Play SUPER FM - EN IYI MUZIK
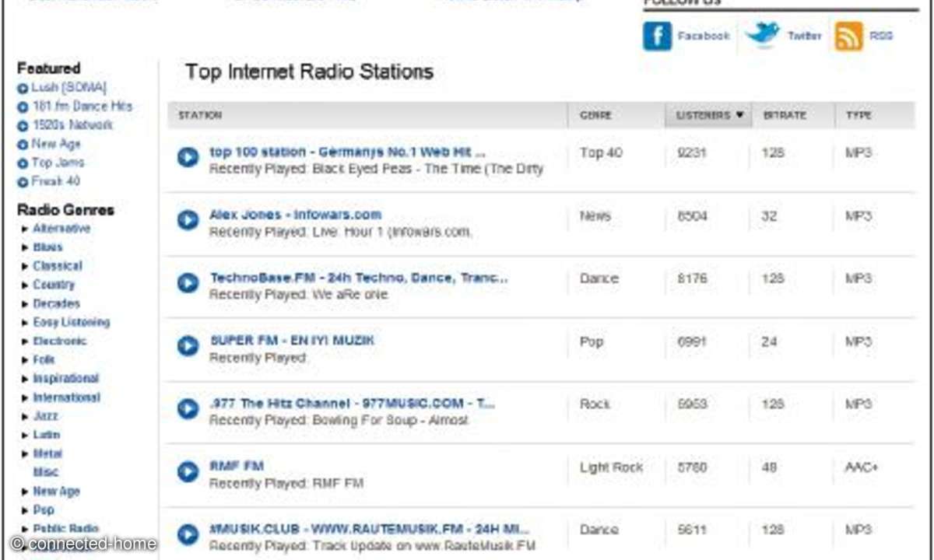 [188, 345]
